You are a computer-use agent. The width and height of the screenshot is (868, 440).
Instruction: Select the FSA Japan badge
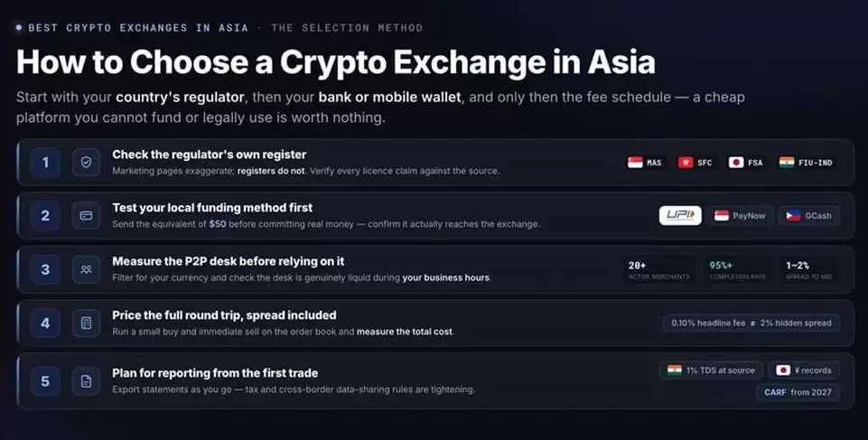[746, 163]
